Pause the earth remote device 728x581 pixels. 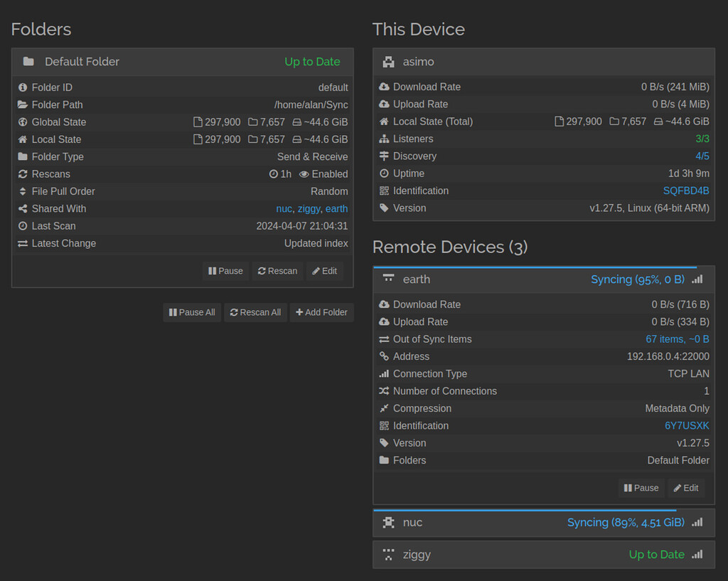pos(641,488)
